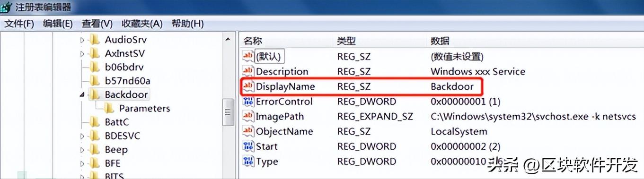Viewport: 644px width, 179px height.
Task: Collapse the Backdoor tree node
Action: tap(82, 95)
